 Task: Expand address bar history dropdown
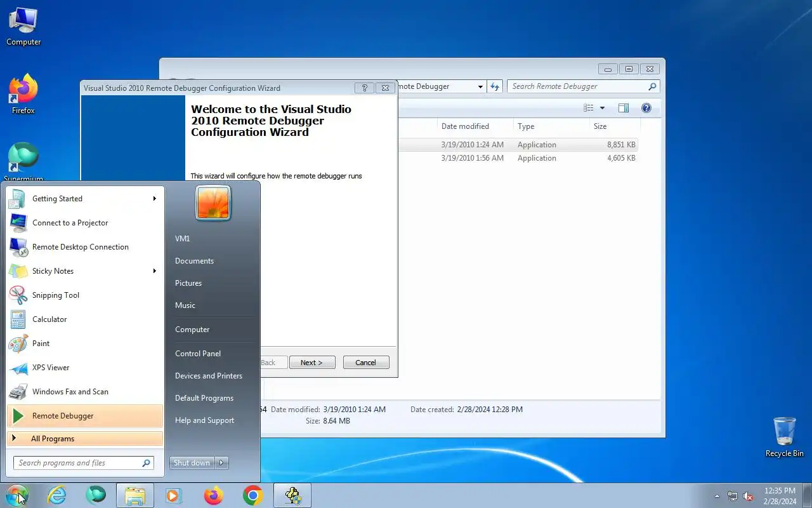pyautogui.click(x=480, y=86)
